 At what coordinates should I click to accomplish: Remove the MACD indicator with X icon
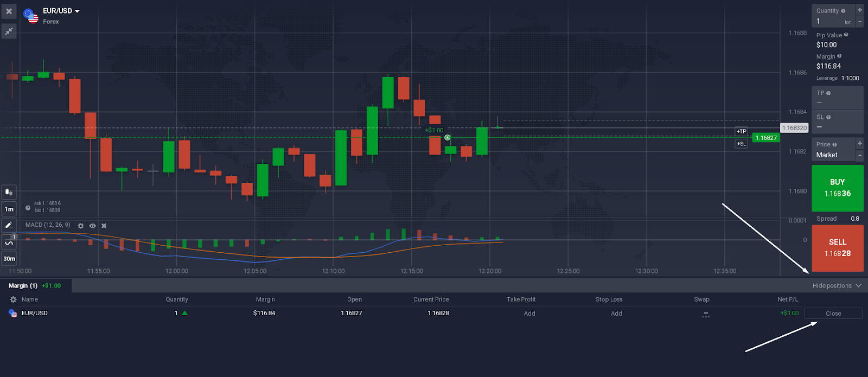click(104, 226)
